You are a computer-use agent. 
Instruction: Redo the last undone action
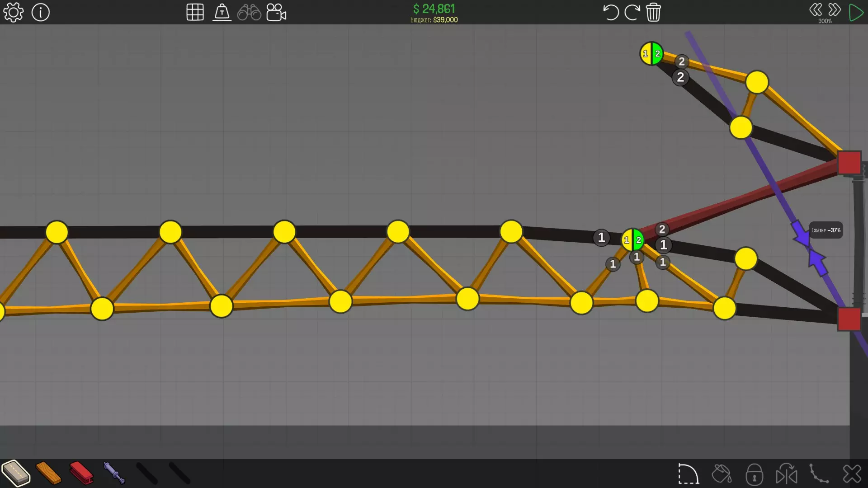(x=632, y=12)
